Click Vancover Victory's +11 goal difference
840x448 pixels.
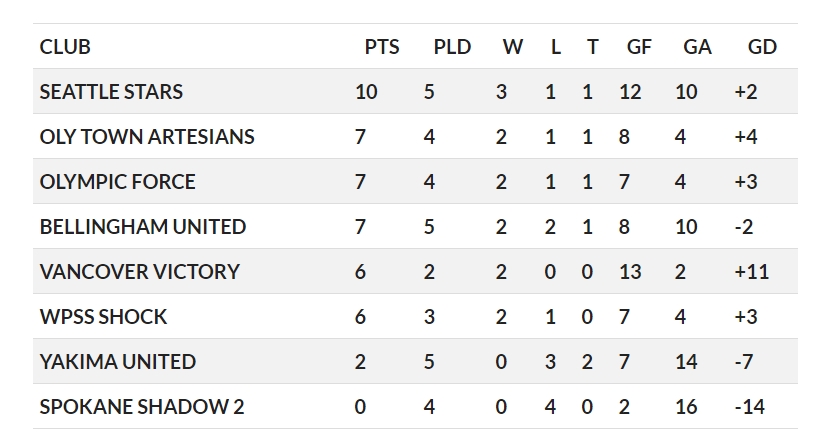[751, 272]
